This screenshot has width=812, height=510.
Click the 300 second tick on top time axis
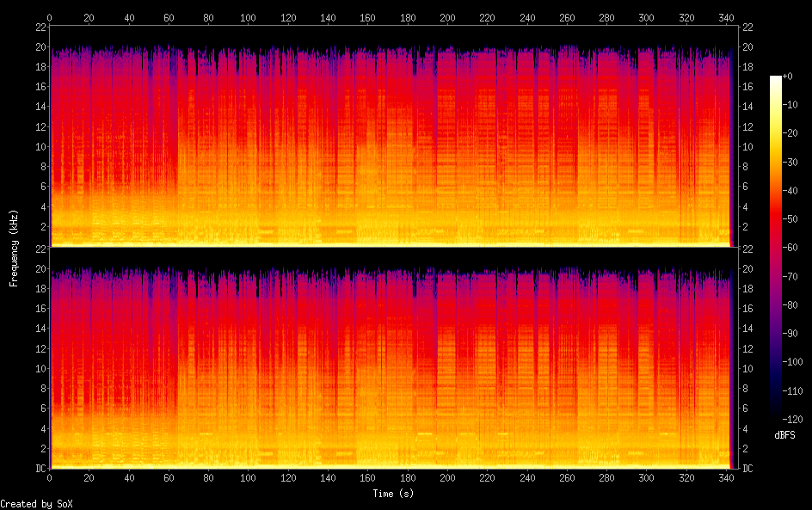pos(646,17)
